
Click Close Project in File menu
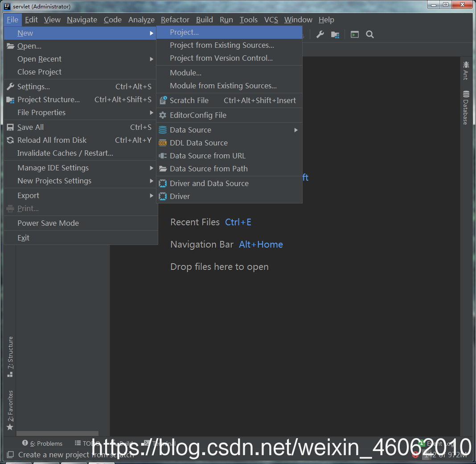pyautogui.click(x=80, y=72)
